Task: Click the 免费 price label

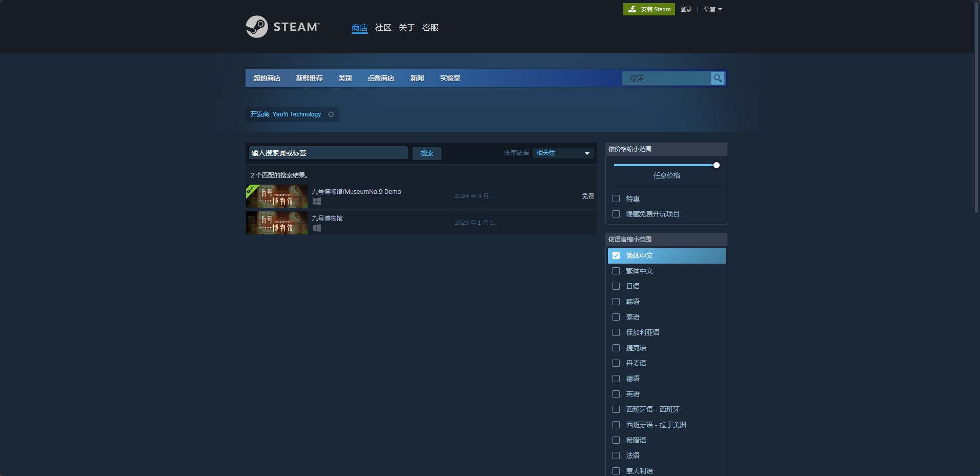Action: [588, 196]
